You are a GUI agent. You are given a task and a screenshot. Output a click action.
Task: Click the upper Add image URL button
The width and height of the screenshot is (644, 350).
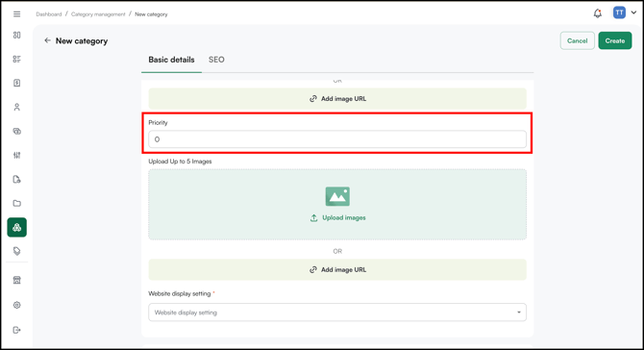point(337,99)
